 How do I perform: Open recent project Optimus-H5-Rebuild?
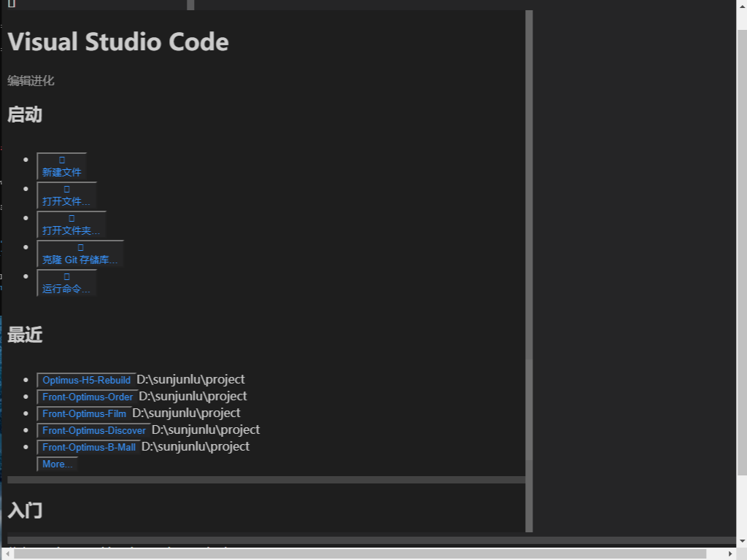click(86, 380)
